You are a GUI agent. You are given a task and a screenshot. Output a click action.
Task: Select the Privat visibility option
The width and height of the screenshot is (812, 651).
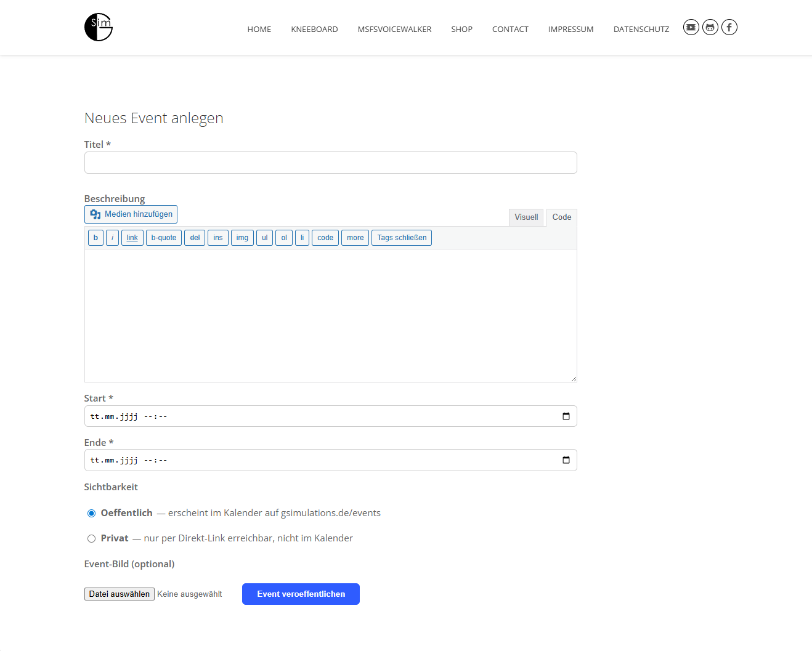(x=91, y=538)
